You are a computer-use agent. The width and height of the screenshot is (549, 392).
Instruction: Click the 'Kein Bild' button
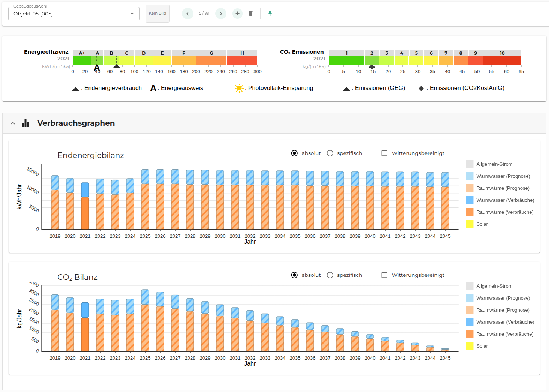coord(157,14)
